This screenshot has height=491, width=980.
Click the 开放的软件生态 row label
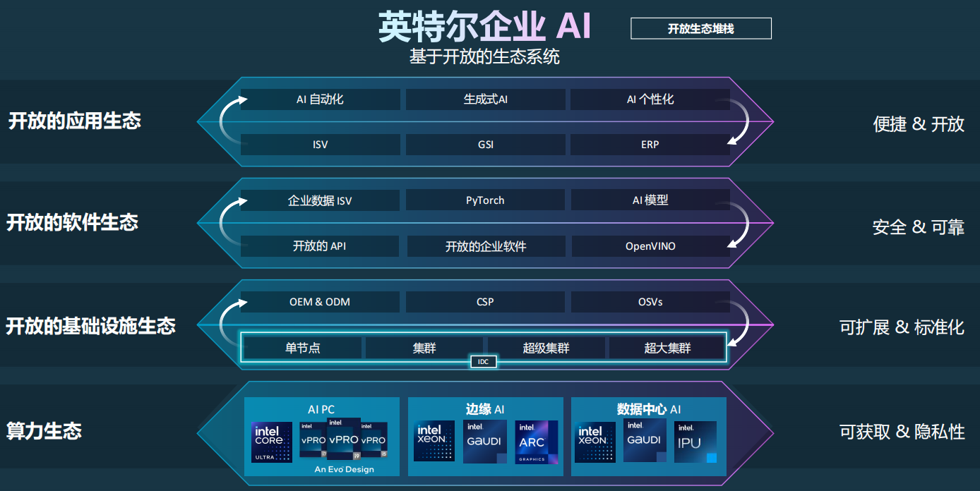73,224
